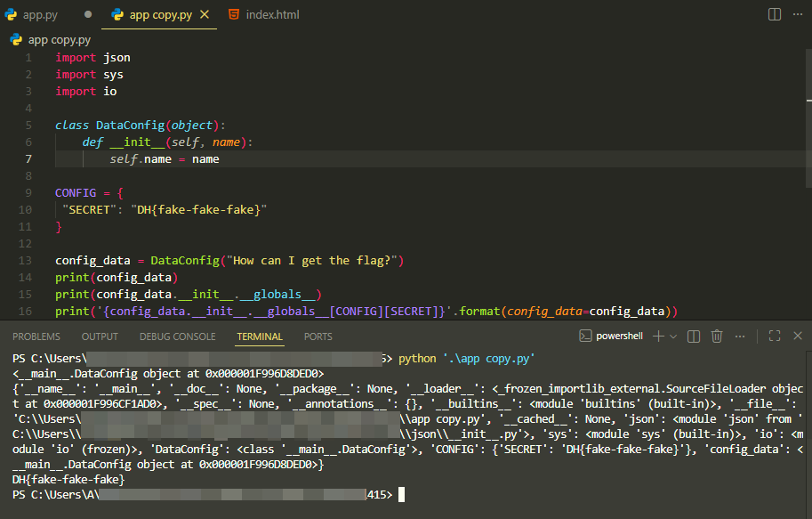Close the app copy.py tab
812x519 pixels.
click(x=204, y=15)
